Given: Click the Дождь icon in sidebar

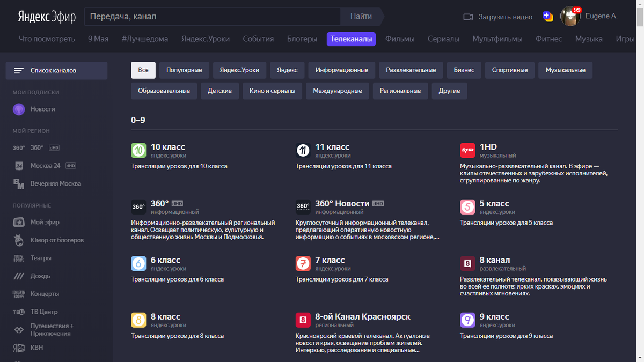Looking at the screenshot, I should pos(19,276).
